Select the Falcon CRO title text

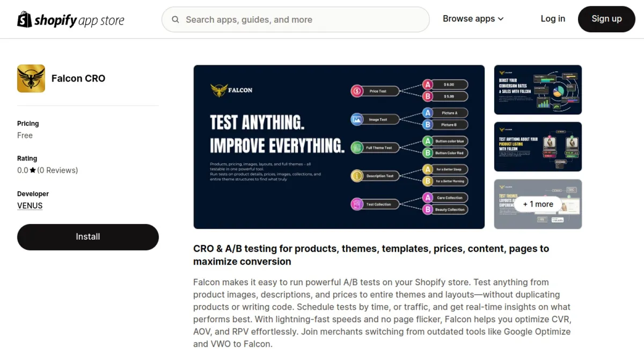[78, 78]
